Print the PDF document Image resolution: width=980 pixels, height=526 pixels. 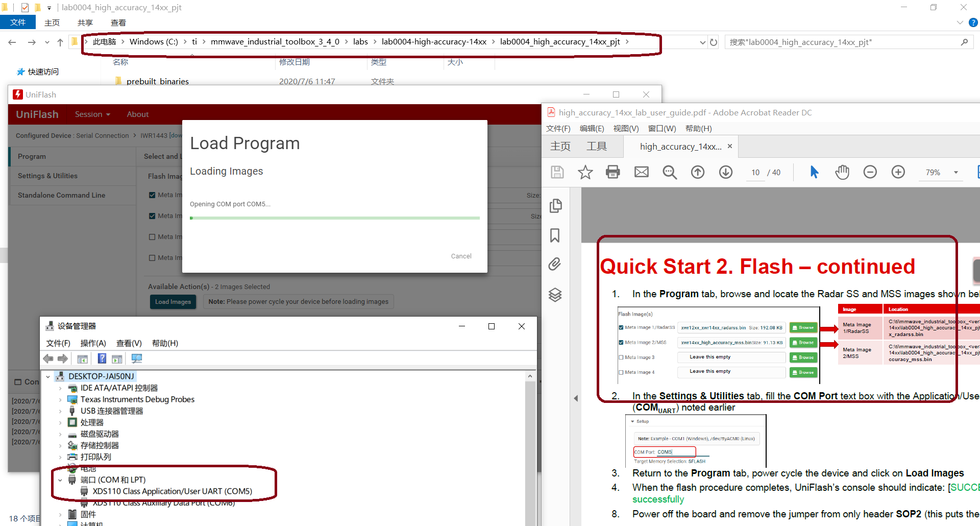click(613, 172)
